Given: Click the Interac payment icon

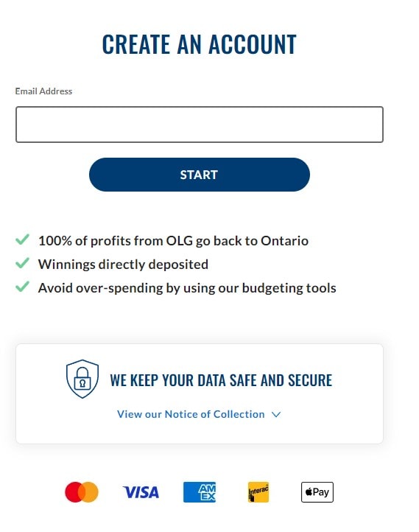Looking at the screenshot, I should tap(258, 492).
